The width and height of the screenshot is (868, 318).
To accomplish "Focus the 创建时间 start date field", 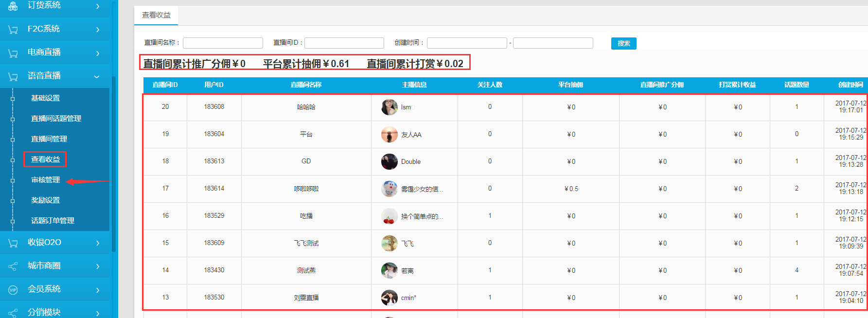I will click(467, 43).
